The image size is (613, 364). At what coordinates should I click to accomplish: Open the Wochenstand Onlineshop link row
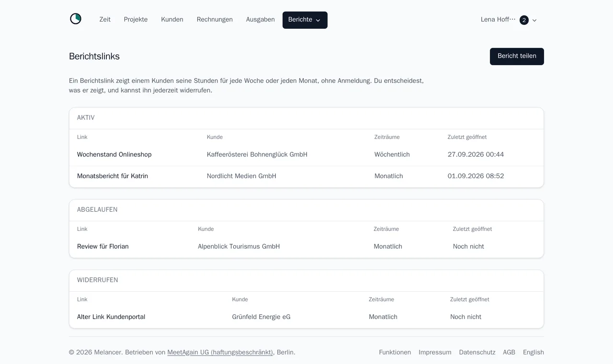306,155
